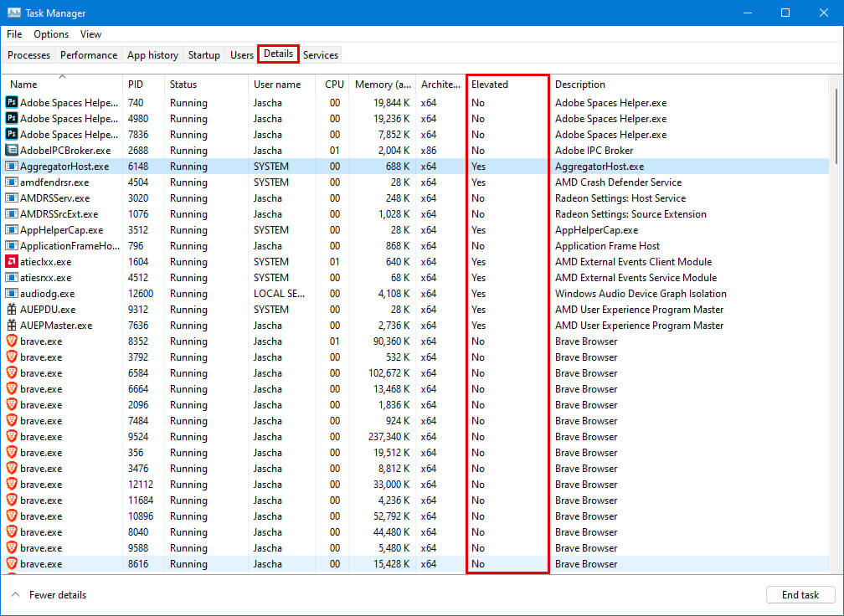This screenshot has height=616, width=844.
Task: Click the AMDRSSrcExt.exe process icon
Action: [x=12, y=213]
